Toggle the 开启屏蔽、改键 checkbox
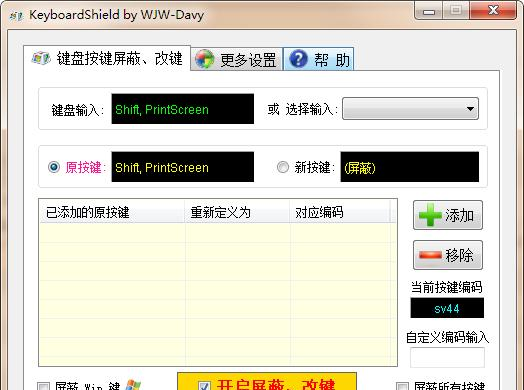Screen dimensions: 524x390 point(204,386)
